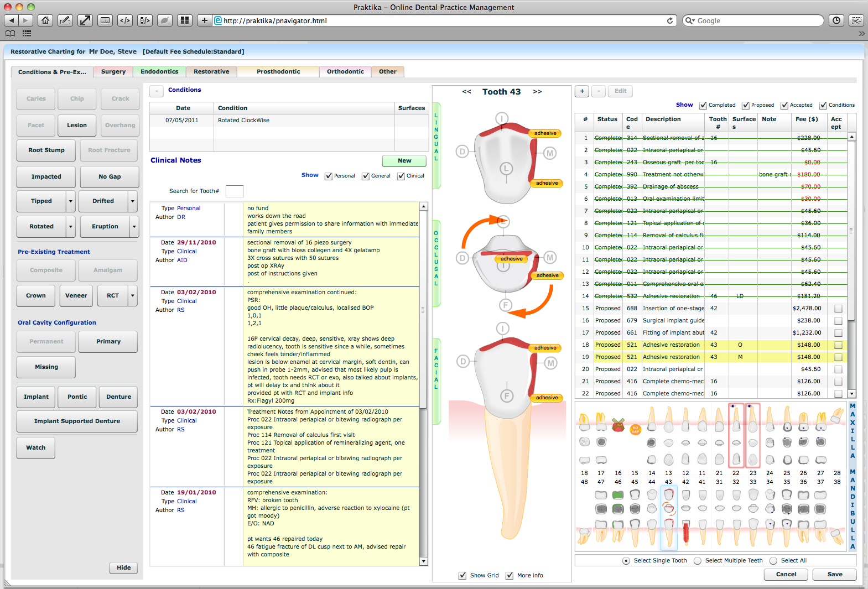Open the RCT dropdown arrow
The width and height of the screenshot is (868, 589).
[x=133, y=296]
